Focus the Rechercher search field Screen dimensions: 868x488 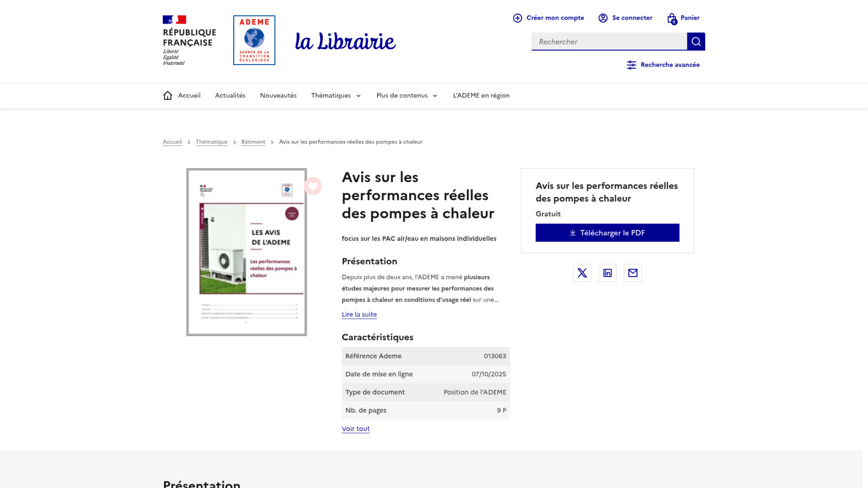(x=609, y=42)
